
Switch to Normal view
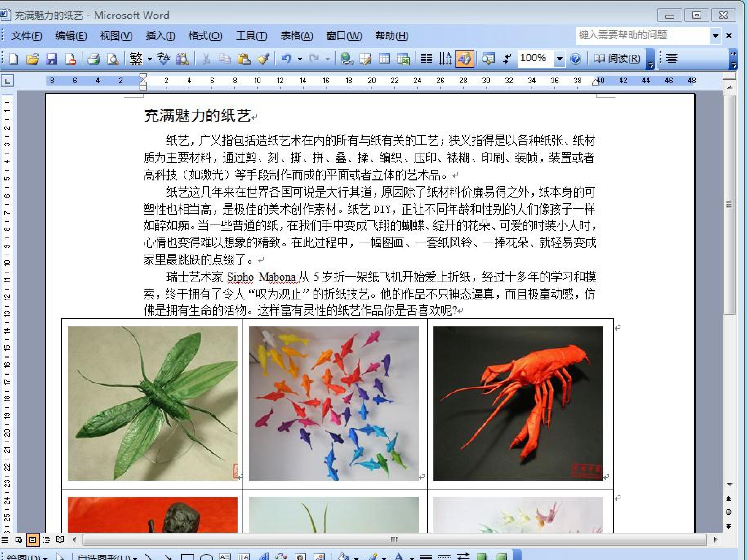[x=5, y=540]
